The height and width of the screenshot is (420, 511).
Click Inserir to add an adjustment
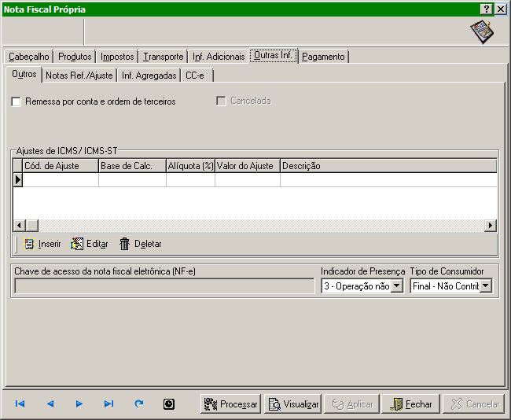tap(42, 244)
